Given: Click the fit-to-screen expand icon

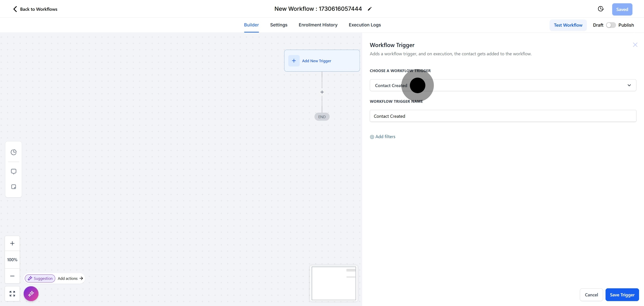Looking at the screenshot, I should pos(12,293).
